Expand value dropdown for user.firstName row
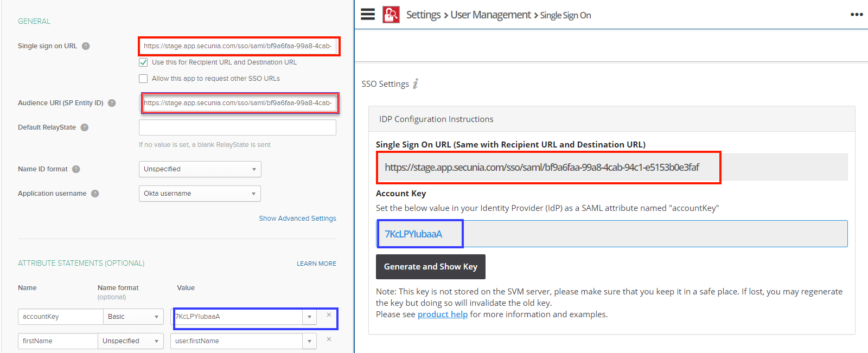868x353 pixels. 309,341
